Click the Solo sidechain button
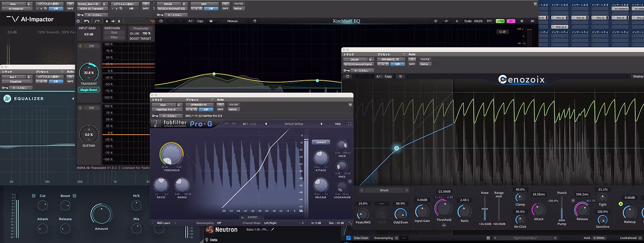This screenshot has height=243, width=644. [114, 32]
